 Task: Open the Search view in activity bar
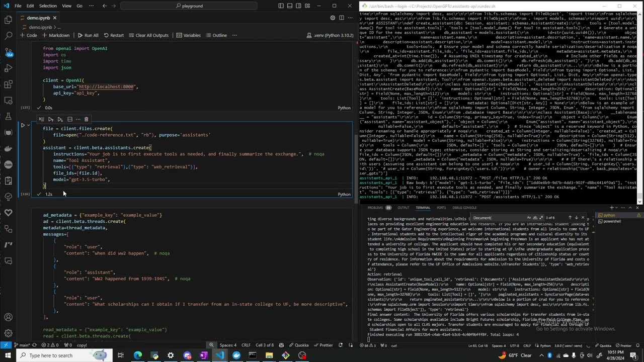tap(8, 36)
